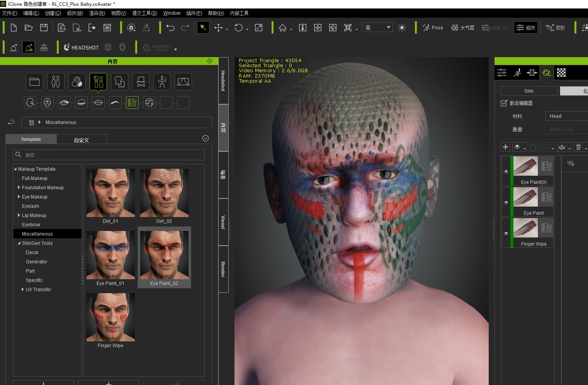Expand UV Transfer tree node
Viewport: 588px width, 385px height.
coord(22,289)
